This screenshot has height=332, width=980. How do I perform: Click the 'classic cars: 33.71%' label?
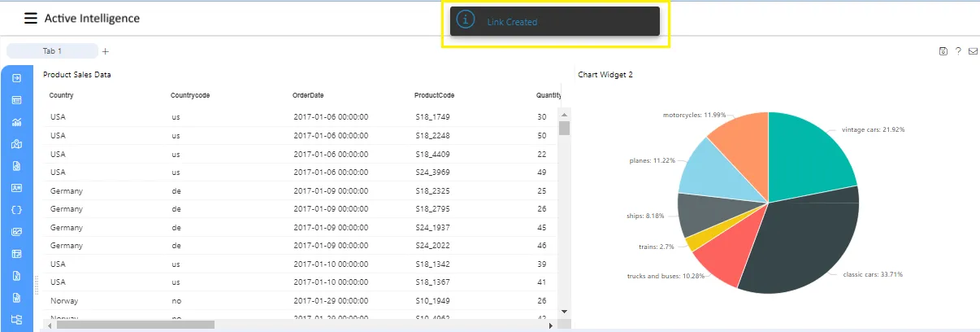[873, 274]
